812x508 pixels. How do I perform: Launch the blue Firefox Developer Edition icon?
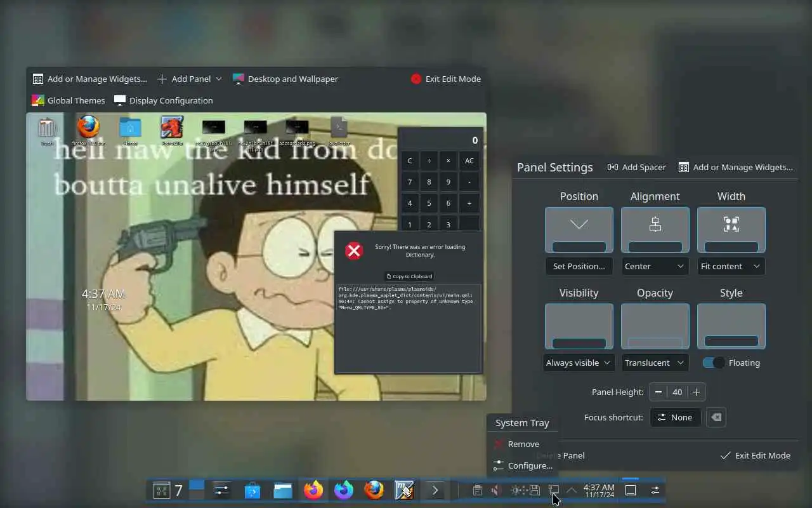(344, 490)
